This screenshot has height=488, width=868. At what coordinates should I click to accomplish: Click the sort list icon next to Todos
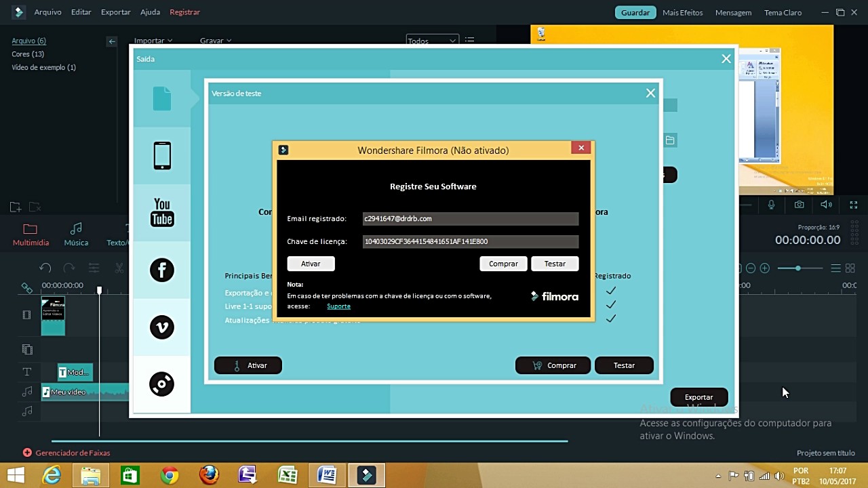pyautogui.click(x=470, y=41)
